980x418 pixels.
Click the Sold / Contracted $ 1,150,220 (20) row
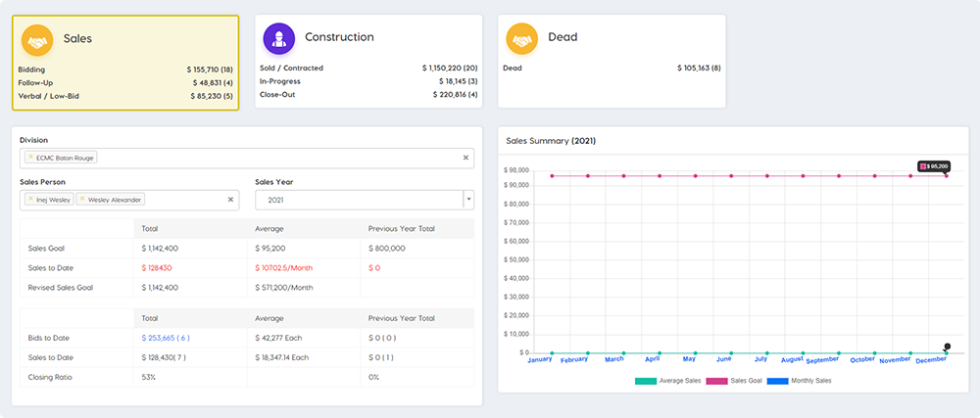(x=368, y=68)
